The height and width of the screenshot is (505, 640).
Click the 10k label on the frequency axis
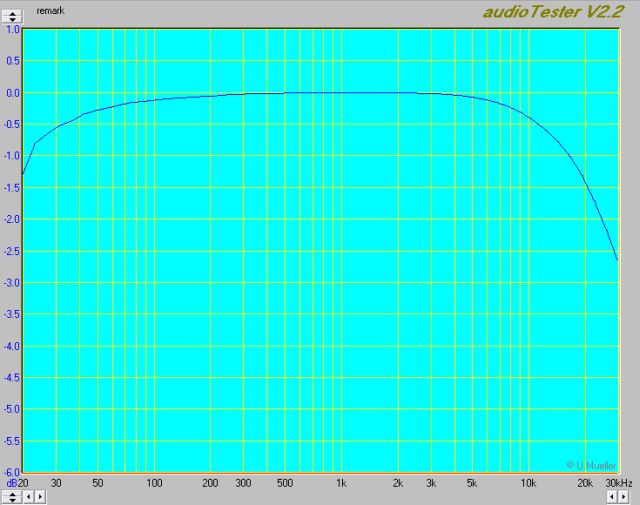(527, 483)
